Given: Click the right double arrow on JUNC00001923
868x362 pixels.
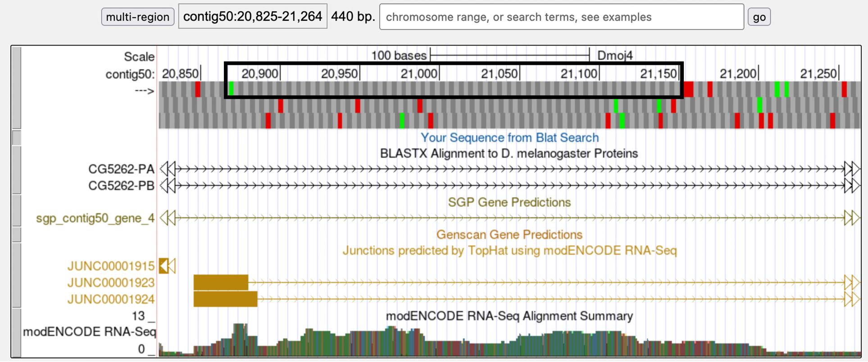Looking at the screenshot, I should click(x=852, y=283).
